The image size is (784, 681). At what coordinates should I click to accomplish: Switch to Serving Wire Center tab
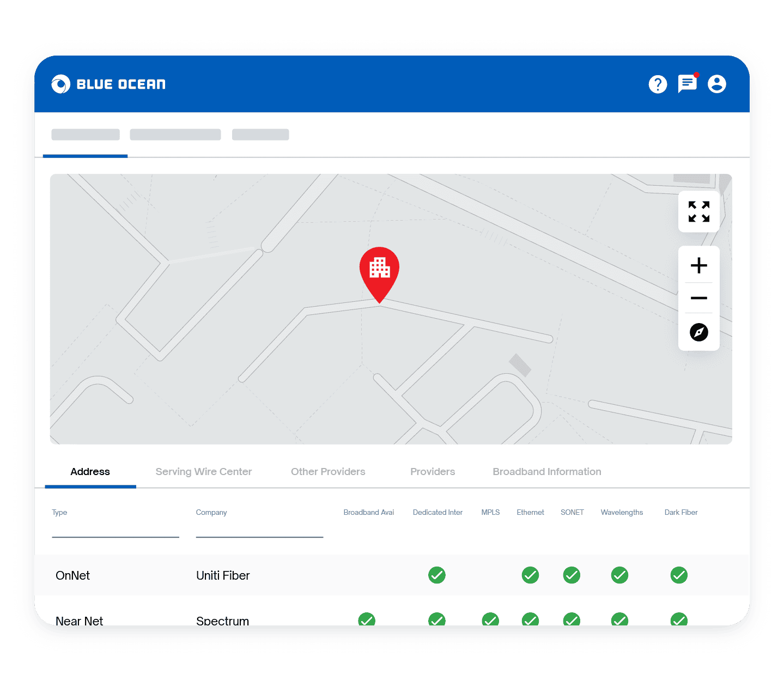click(204, 472)
